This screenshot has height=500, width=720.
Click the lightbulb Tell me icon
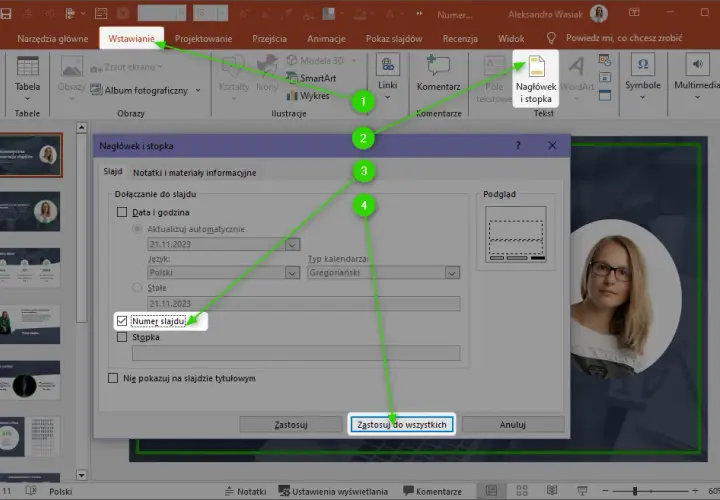tap(551, 38)
